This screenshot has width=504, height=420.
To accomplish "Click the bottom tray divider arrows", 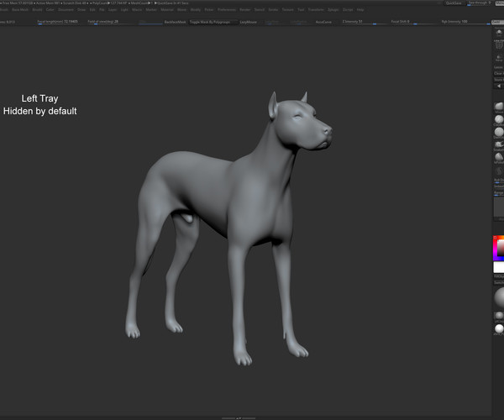I will [239, 418].
